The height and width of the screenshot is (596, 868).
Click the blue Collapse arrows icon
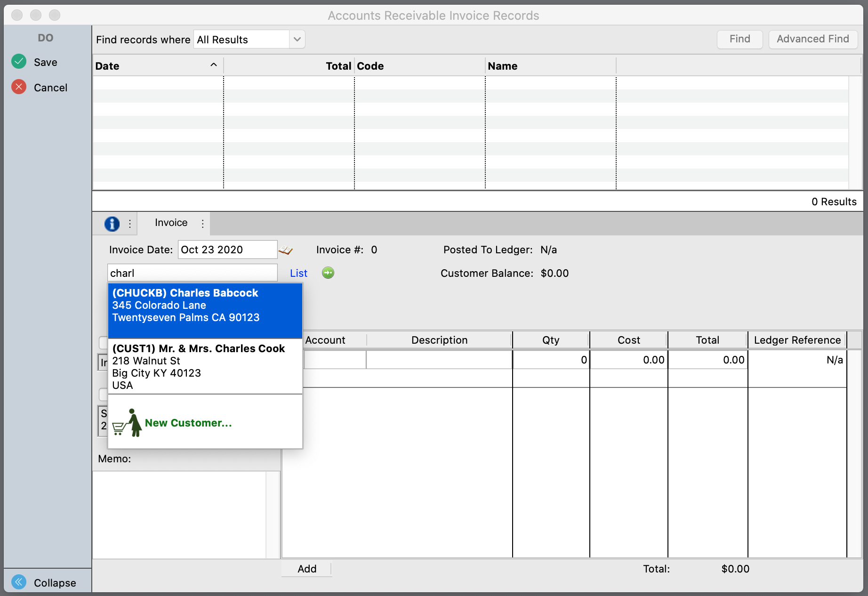pos(19,582)
